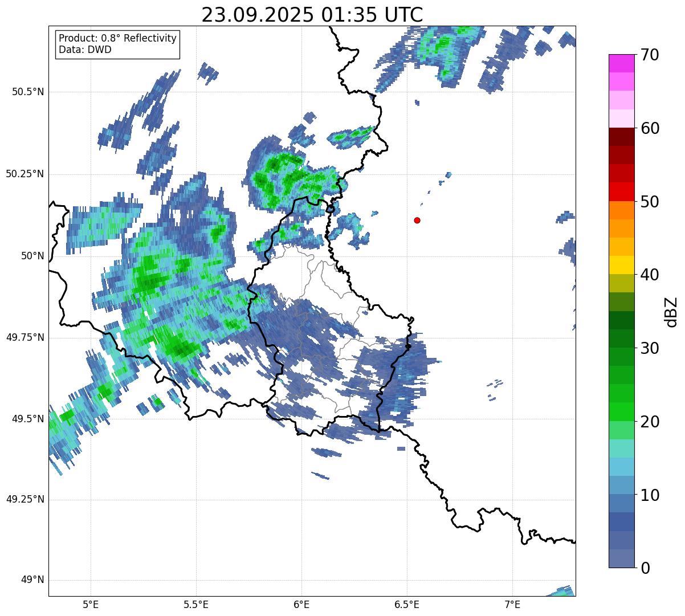685x616 pixels.
Task: Click the longitude label 7°E
Action: coord(512,605)
